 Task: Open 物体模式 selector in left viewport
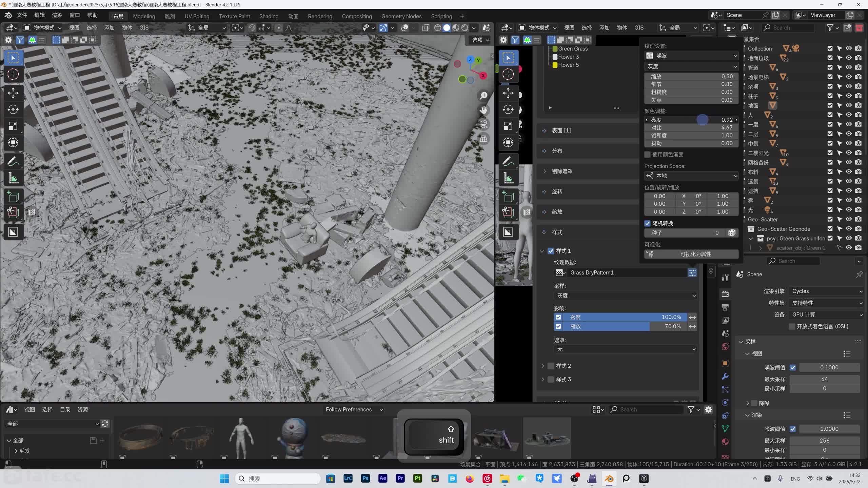43,28
